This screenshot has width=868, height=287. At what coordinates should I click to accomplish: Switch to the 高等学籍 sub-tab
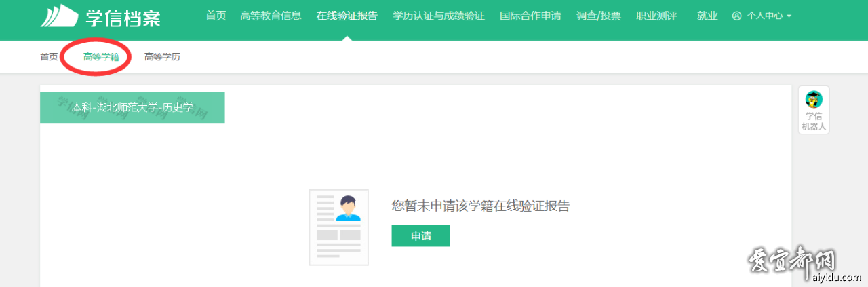coord(101,57)
